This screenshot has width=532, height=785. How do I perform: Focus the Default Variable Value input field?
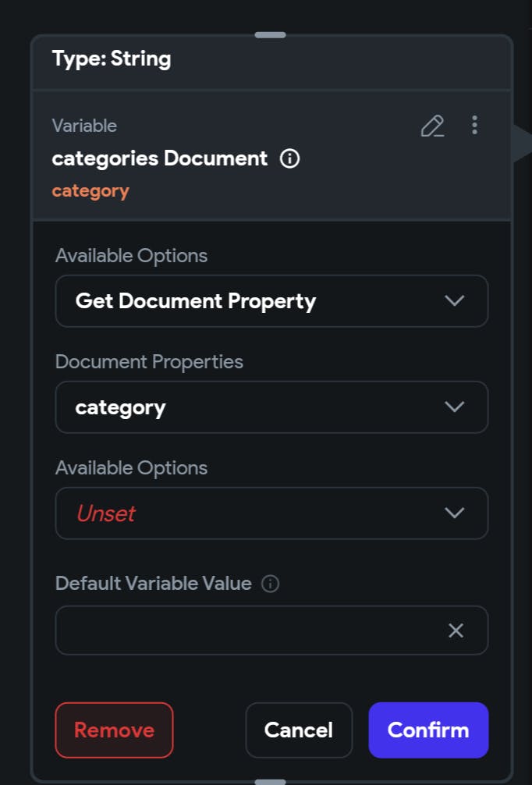[250, 630]
